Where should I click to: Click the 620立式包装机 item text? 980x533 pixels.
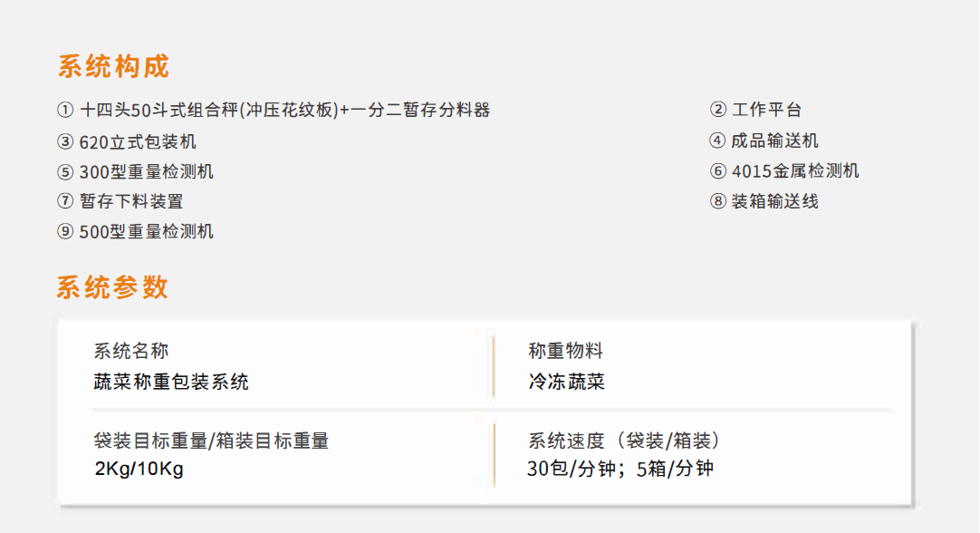pos(138,142)
